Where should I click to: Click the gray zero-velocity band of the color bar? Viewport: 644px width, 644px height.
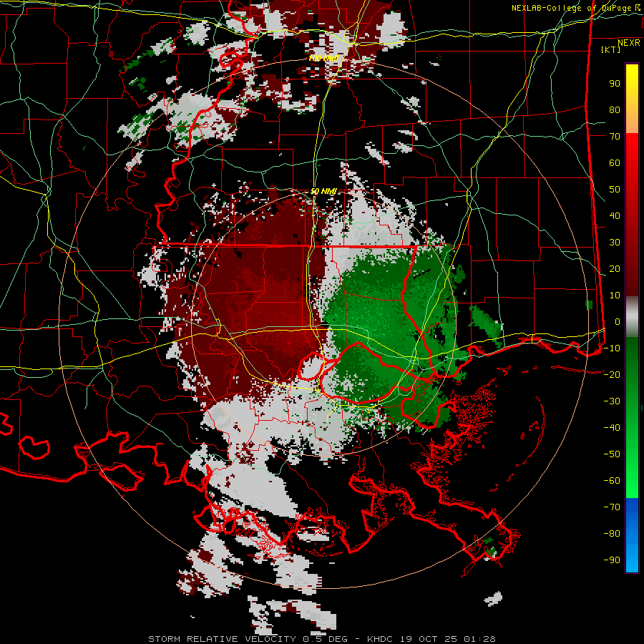coord(632,317)
